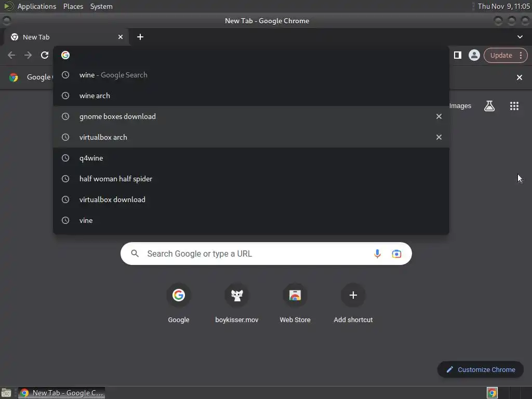Click history clock icon beside 'wine arch'

coord(65,96)
